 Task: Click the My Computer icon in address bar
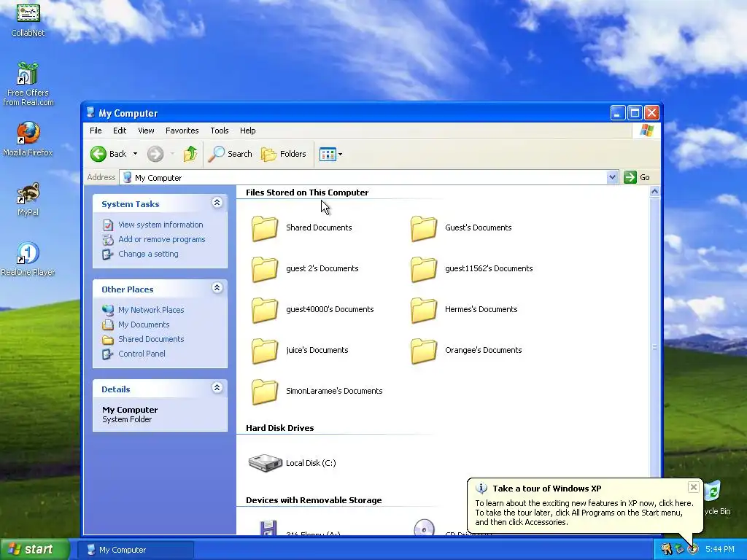click(x=127, y=178)
